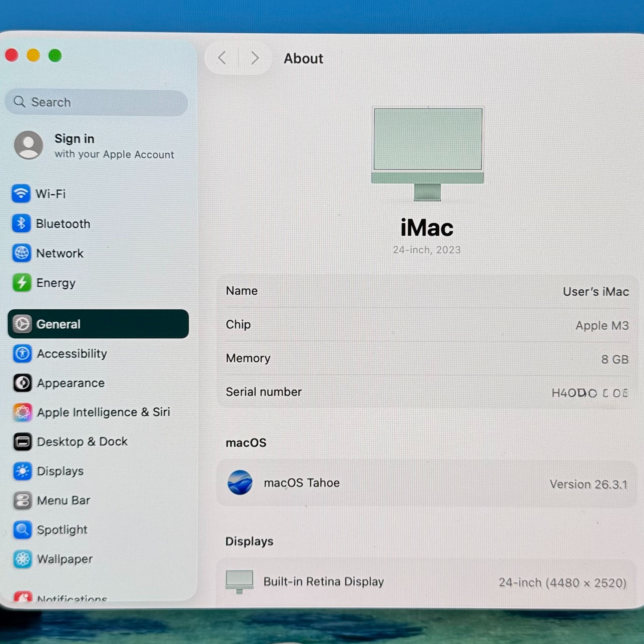Click the "8 GB" memory value
Viewport: 644px width, 644px height.
click(615, 359)
